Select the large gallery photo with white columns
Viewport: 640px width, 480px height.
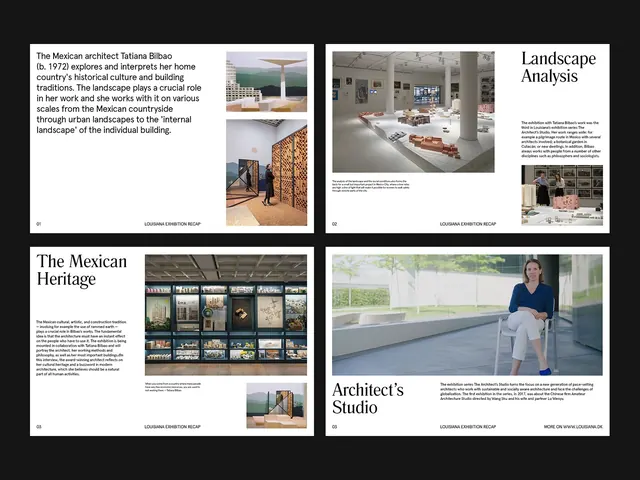pyautogui.click(x=413, y=112)
